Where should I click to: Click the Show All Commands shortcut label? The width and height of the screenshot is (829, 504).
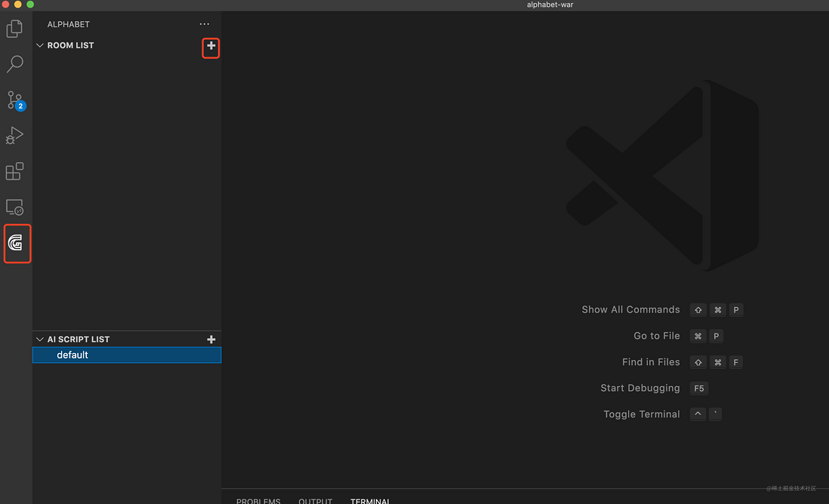[630, 309]
